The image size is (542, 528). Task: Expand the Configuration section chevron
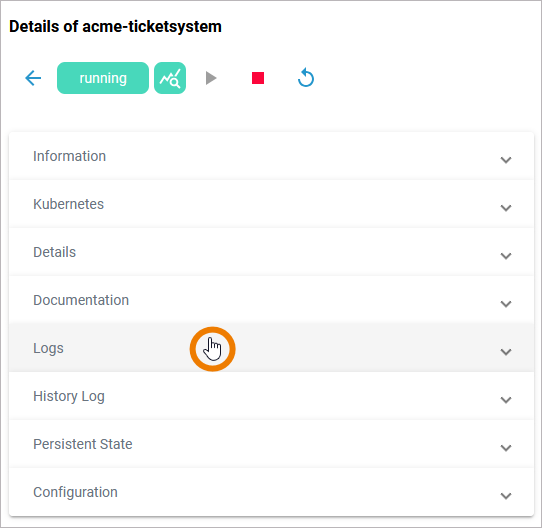pos(506,496)
